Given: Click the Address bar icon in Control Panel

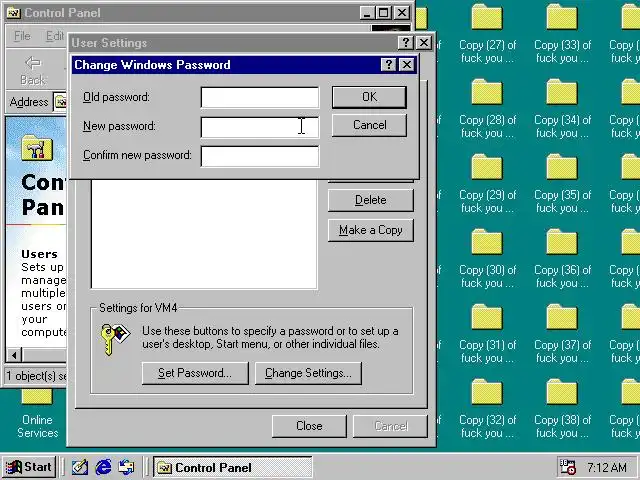Looking at the screenshot, I should click(61, 102).
